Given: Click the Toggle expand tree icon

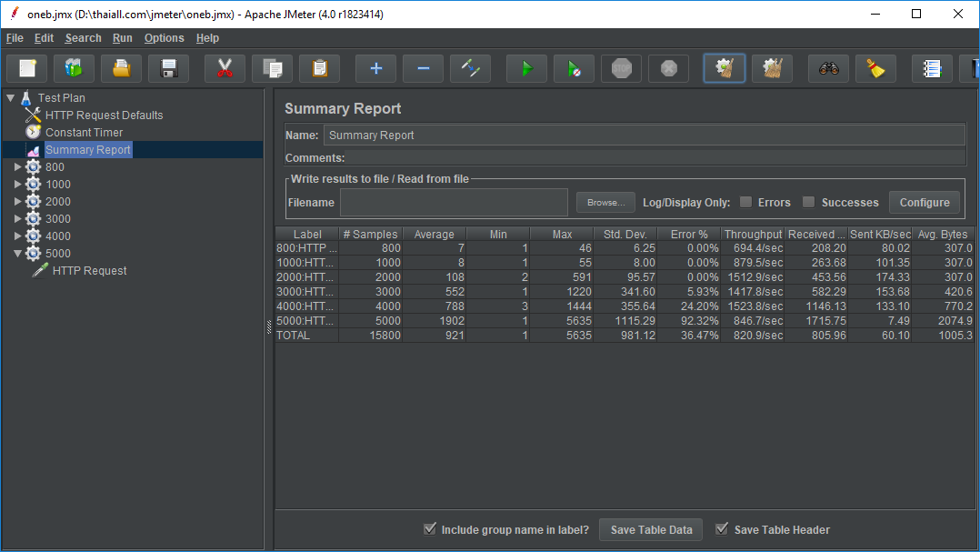Looking at the screenshot, I should 470,68.
